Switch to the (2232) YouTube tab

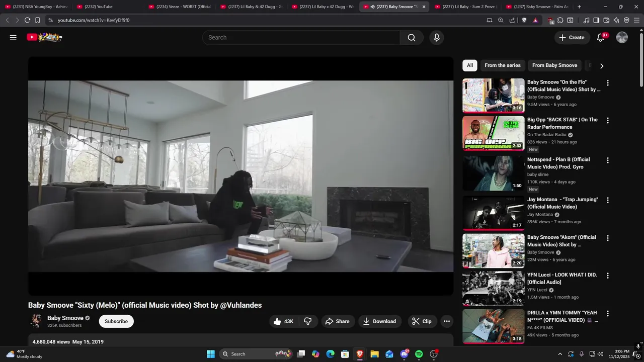[108, 7]
